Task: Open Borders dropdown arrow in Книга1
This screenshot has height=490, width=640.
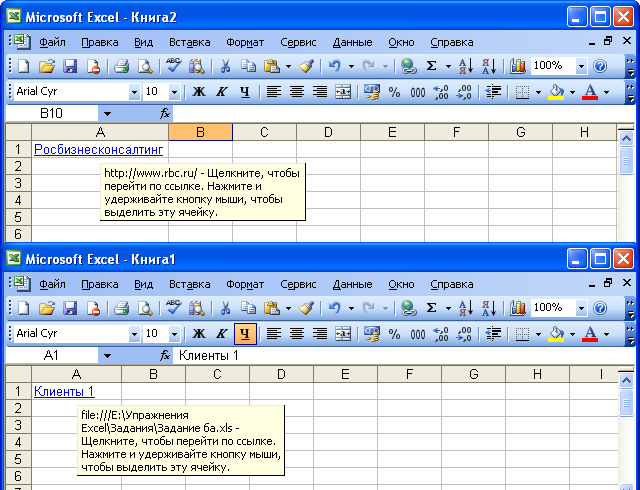Action: [x=538, y=334]
